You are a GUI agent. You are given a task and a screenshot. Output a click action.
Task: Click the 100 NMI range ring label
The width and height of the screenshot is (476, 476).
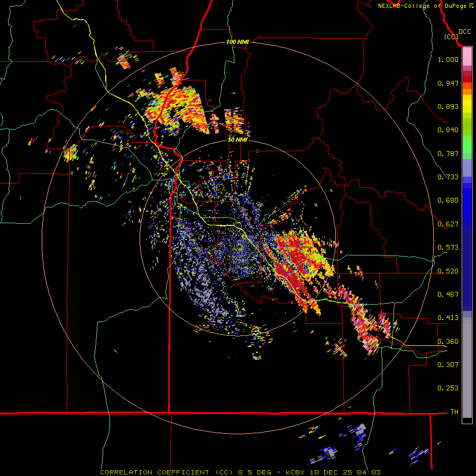(237, 42)
